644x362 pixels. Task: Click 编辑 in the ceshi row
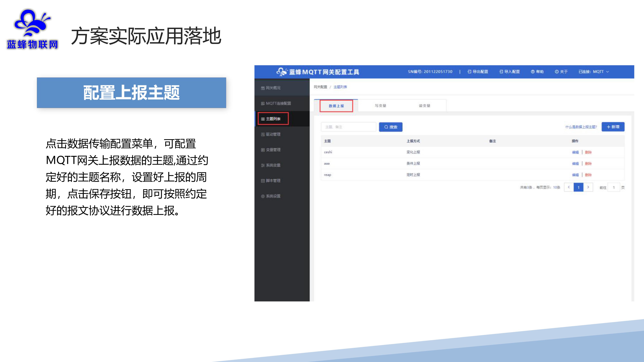coord(575,152)
